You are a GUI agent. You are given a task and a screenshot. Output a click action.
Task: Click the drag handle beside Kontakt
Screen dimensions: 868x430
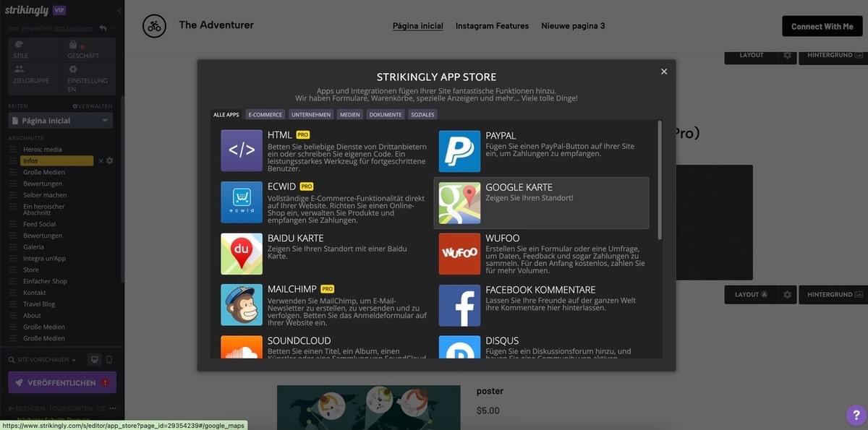click(13, 293)
